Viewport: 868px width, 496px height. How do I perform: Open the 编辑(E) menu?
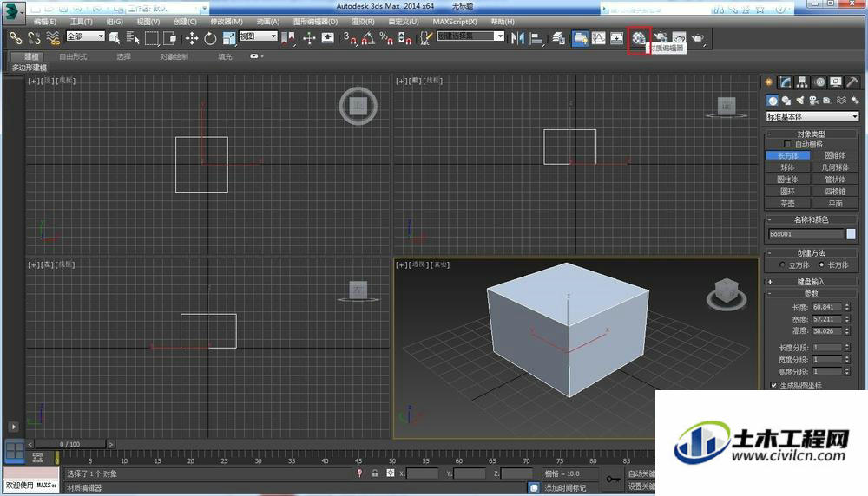(x=45, y=22)
